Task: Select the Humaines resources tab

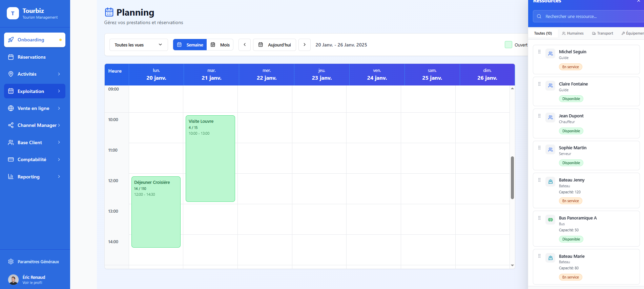Action: click(x=573, y=33)
